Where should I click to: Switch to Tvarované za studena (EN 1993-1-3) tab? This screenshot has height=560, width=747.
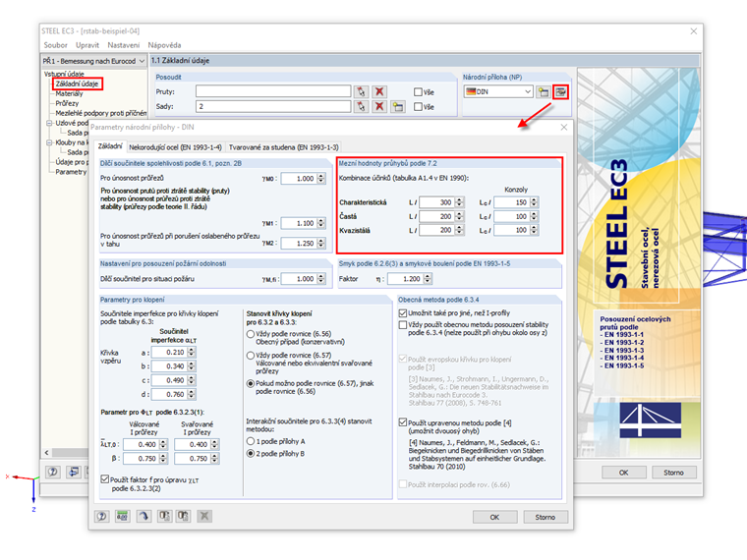(x=283, y=147)
